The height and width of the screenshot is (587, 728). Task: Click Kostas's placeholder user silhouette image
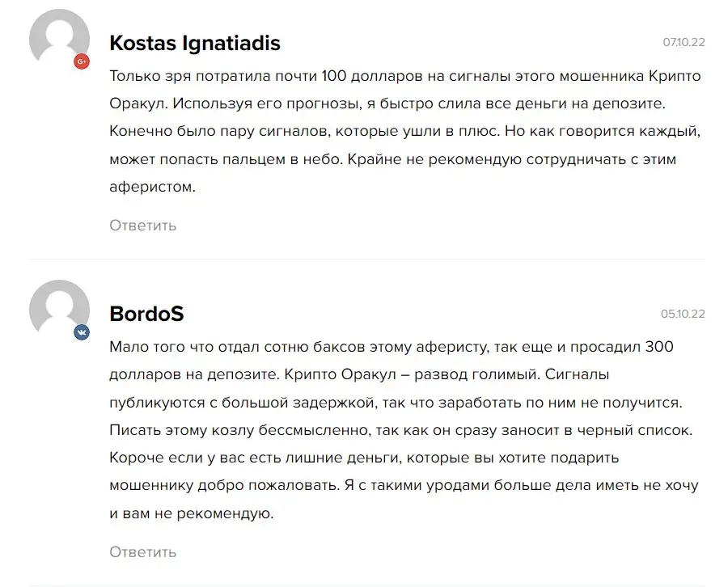pos(59,37)
